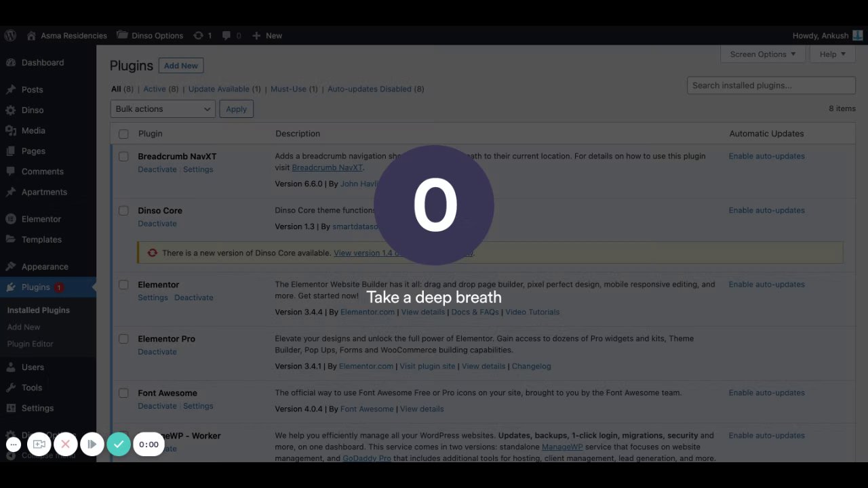Click the home icon beside Asma Residencies
Image resolution: width=868 pixels, height=488 pixels.
coord(31,35)
